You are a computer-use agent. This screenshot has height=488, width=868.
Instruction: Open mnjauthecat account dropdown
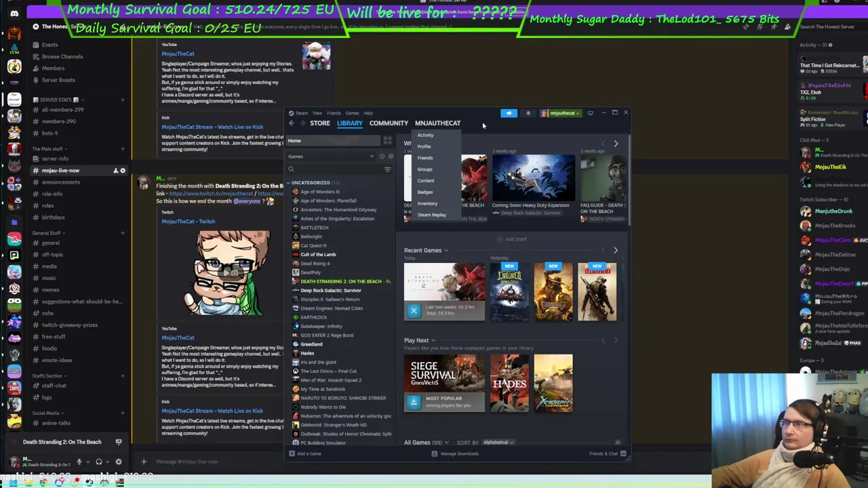(x=561, y=113)
